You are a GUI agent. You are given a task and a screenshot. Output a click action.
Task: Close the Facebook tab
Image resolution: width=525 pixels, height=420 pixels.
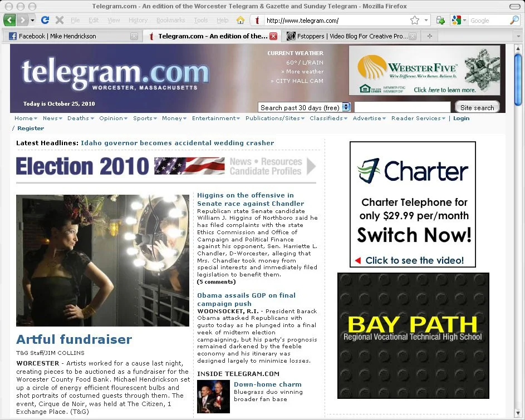[x=134, y=36]
